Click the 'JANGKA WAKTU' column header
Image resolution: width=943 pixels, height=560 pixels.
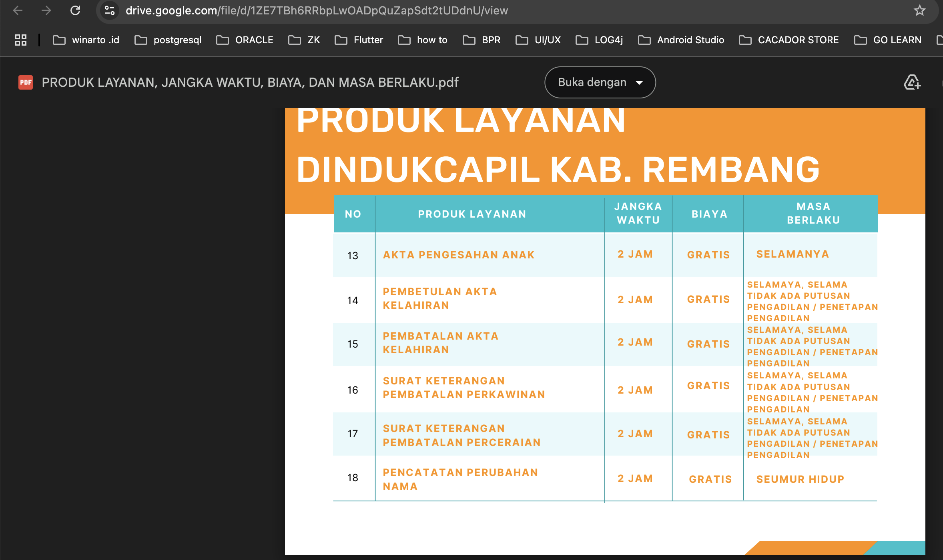coord(638,213)
